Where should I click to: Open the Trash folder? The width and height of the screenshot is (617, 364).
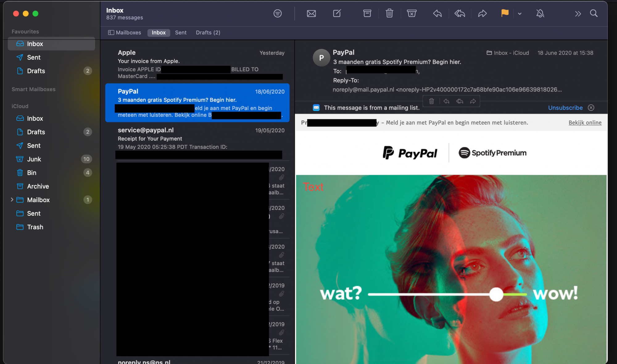click(51, 227)
